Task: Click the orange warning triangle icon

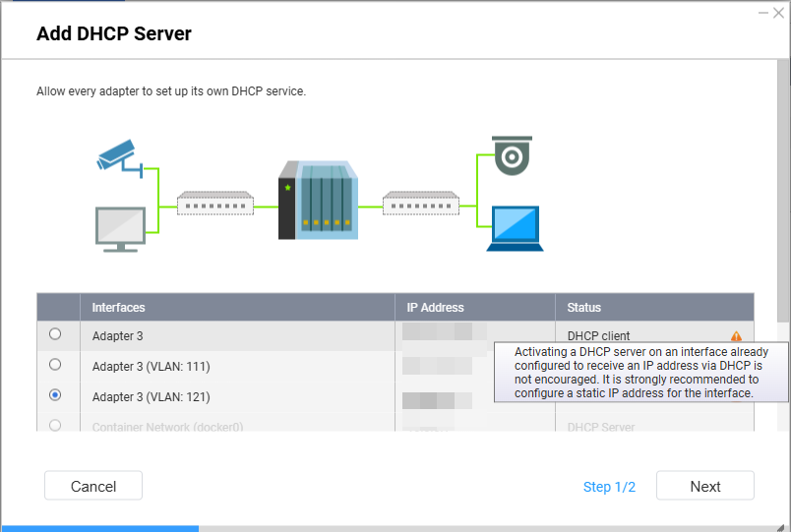Action: (736, 336)
